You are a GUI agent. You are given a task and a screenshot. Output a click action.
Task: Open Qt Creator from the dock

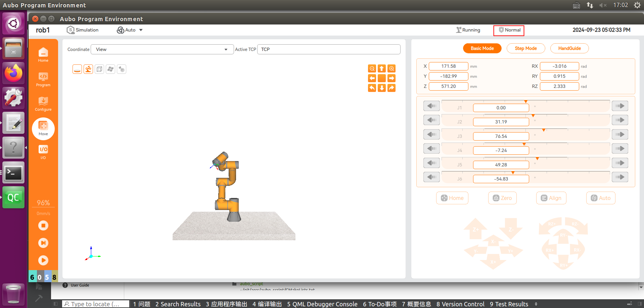tap(13, 197)
